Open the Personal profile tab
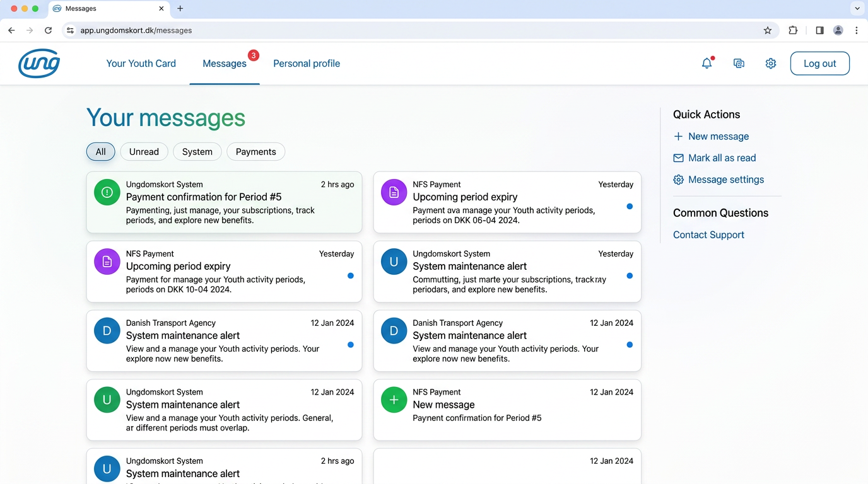This screenshot has height=484, width=868. click(x=307, y=64)
